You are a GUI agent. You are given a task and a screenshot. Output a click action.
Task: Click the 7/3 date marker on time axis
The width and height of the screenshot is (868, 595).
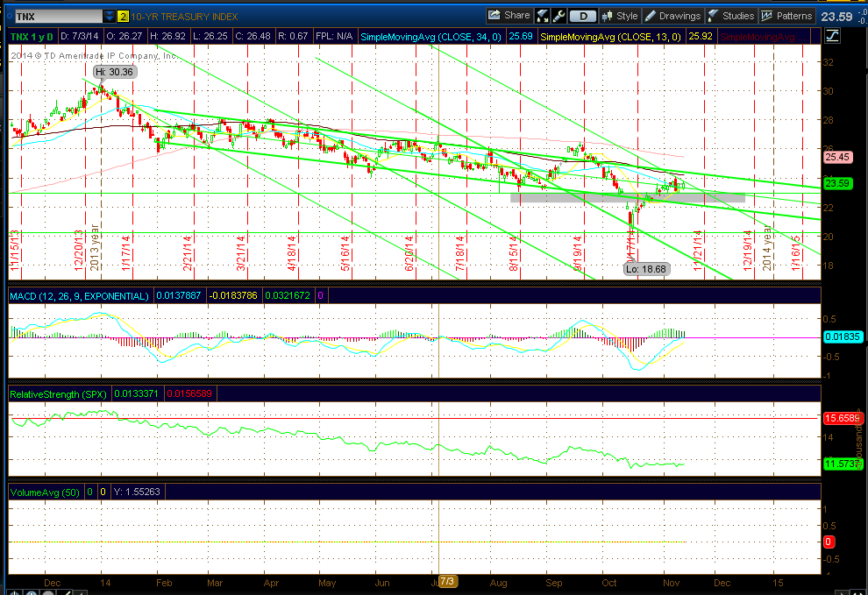[447, 581]
